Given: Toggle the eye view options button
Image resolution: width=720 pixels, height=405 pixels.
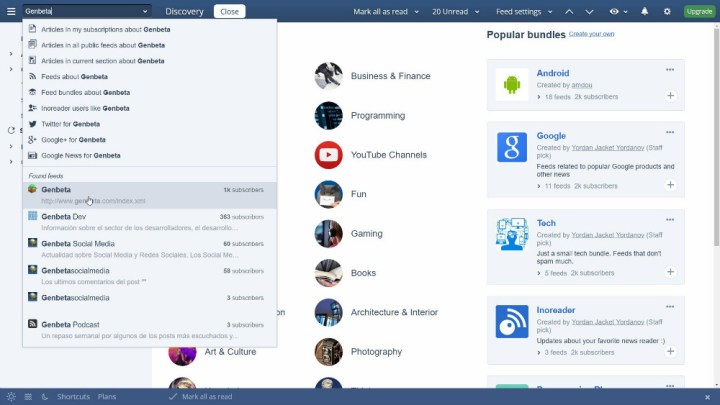Looking at the screenshot, I should [618, 11].
